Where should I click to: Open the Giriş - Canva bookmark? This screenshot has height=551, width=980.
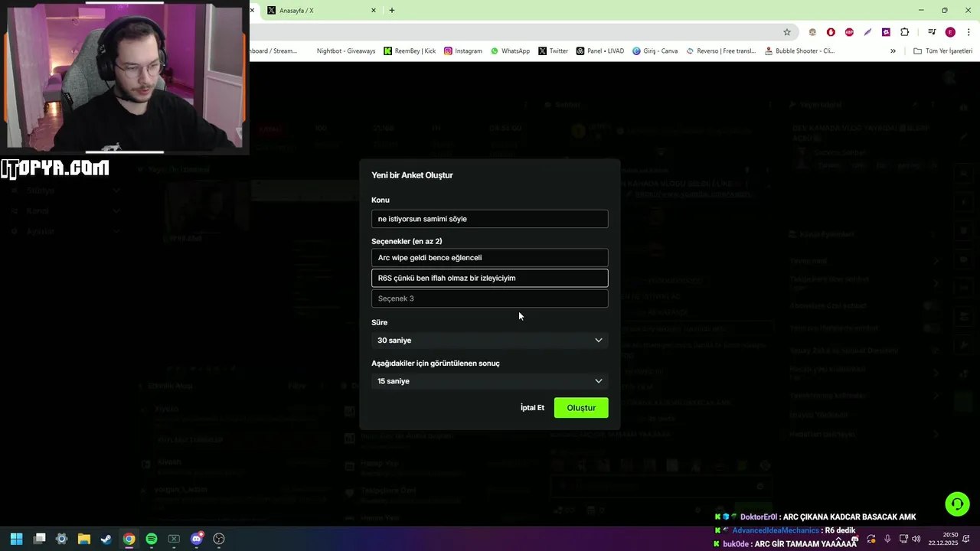click(655, 51)
